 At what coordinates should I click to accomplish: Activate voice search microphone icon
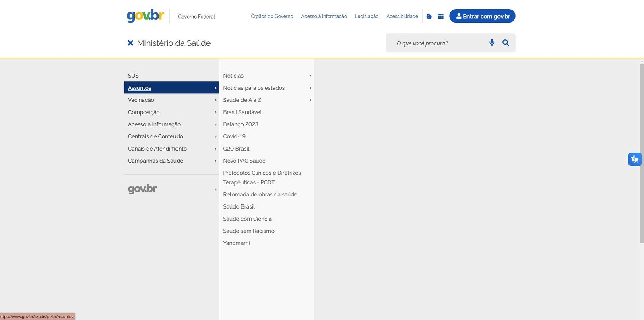(x=492, y=43)
